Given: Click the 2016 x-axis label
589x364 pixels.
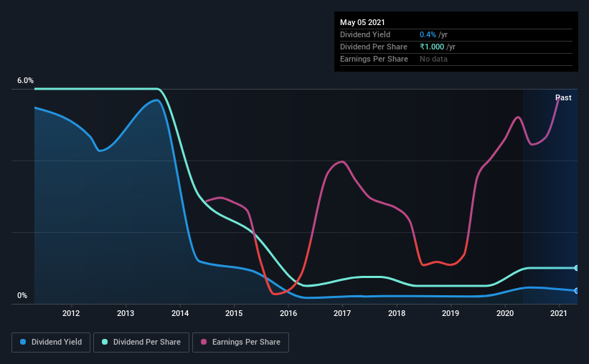Looking at the screenshot, I should (x=288, y=313).
